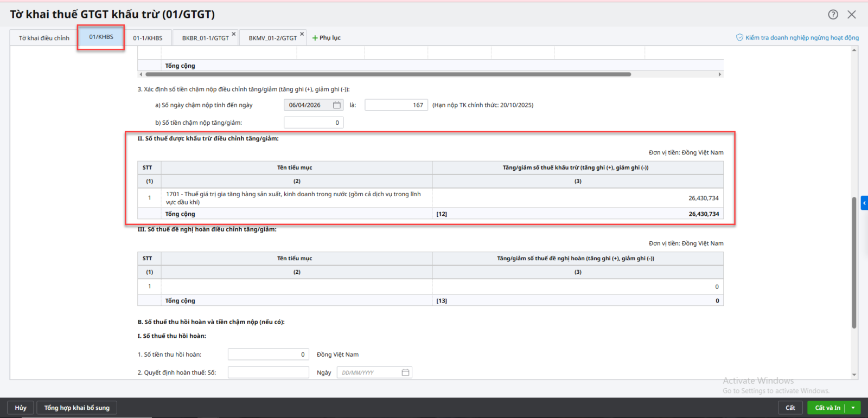Open the help question mark icon
This screenshot has height=418, width=868.
833,15
